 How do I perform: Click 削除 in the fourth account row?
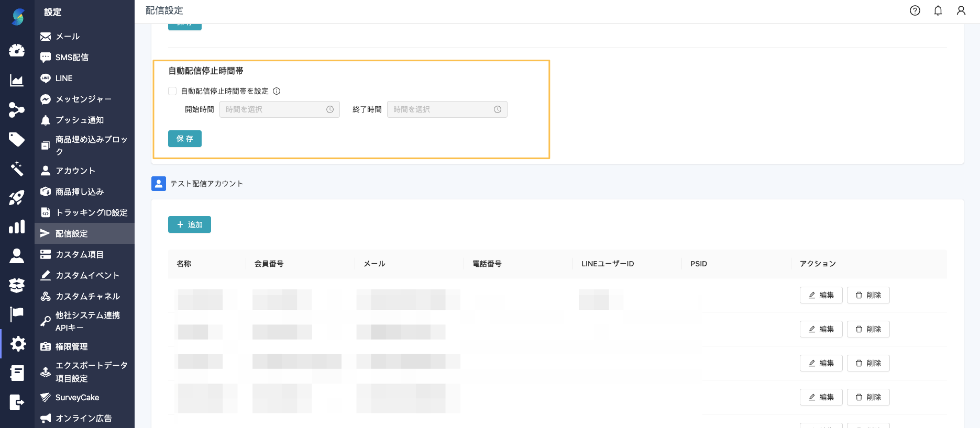point(868,397)
